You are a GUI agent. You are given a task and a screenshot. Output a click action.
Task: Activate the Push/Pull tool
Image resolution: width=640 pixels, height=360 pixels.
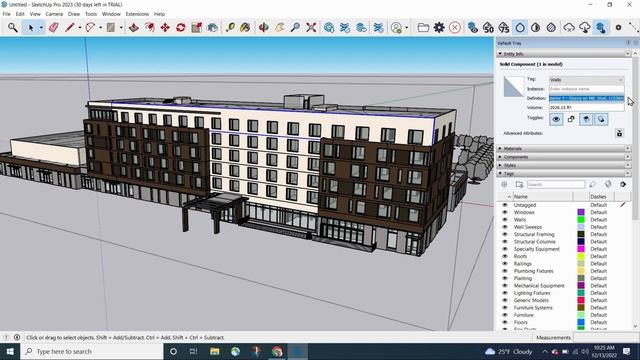pos(133,27)
